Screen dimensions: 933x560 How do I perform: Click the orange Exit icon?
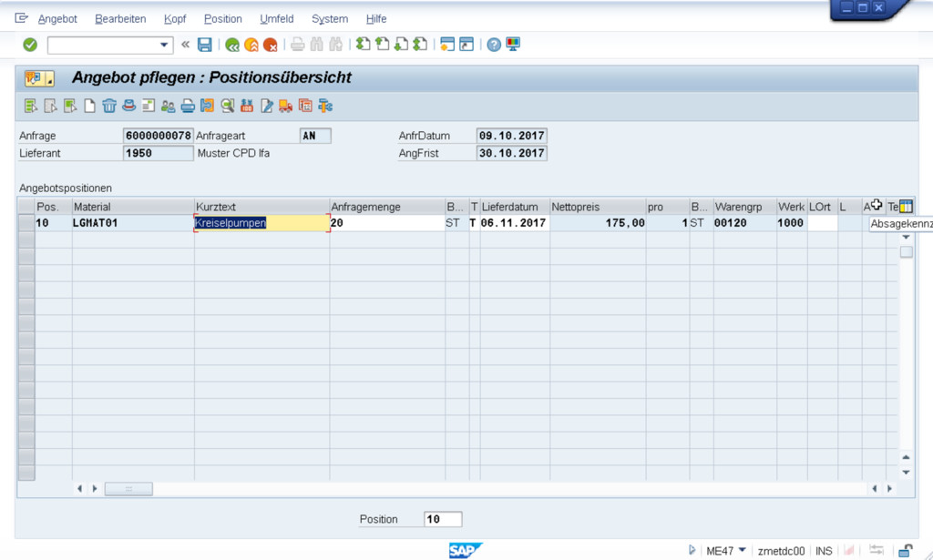[251, 45]
